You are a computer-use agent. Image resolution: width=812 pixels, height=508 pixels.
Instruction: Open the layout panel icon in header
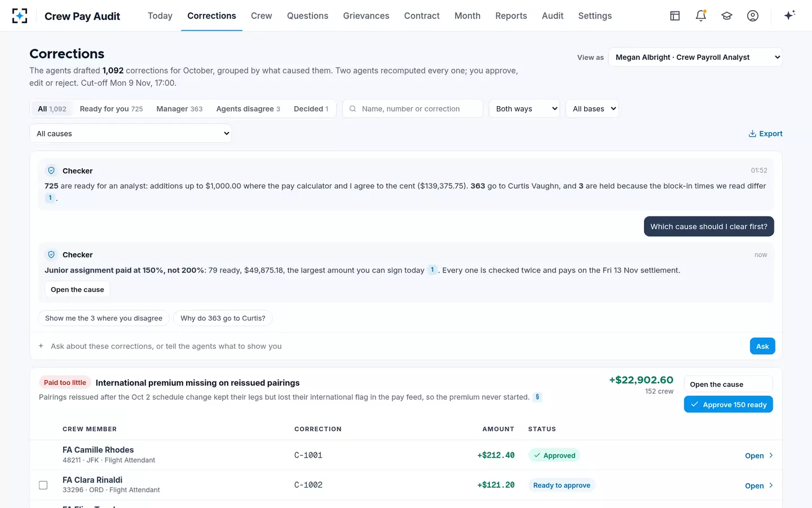pos(675,16)
